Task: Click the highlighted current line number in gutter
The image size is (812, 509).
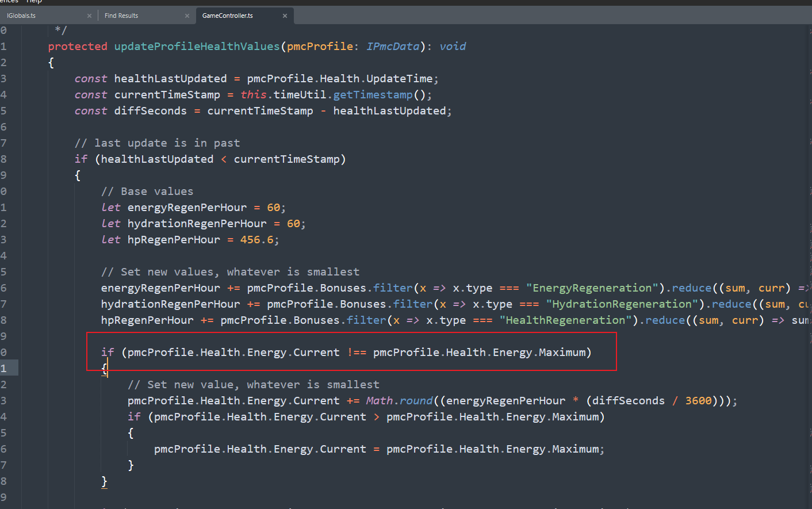Action: click(4, 368)
